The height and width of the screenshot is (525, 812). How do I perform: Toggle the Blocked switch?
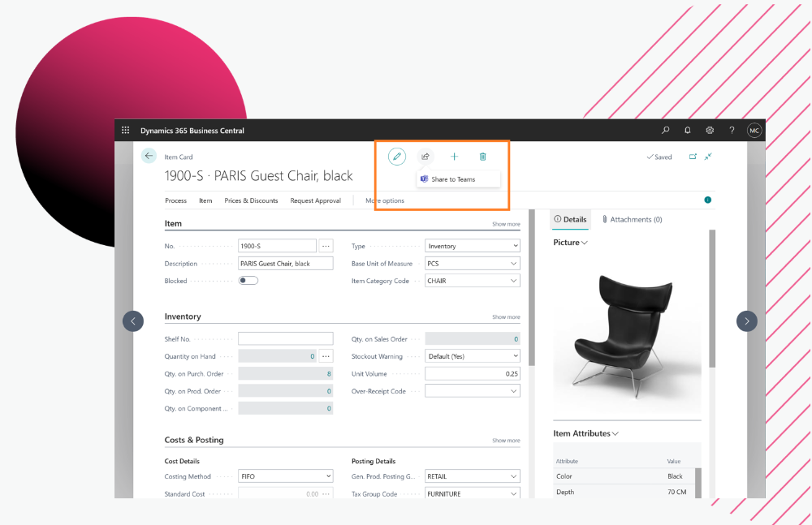point(248,281)
